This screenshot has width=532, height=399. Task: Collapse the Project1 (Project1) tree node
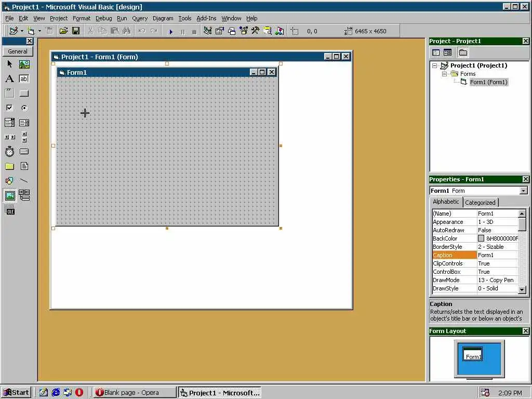coord(435,65)
